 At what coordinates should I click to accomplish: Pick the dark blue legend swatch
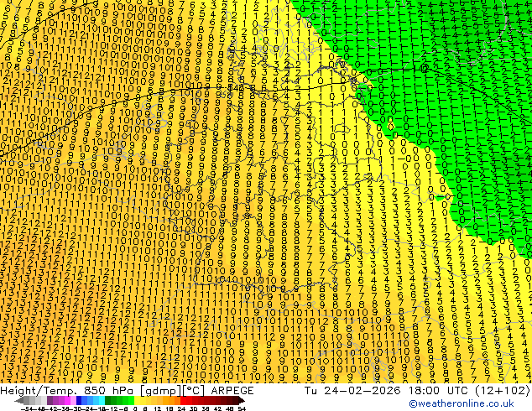pos(79,400)
